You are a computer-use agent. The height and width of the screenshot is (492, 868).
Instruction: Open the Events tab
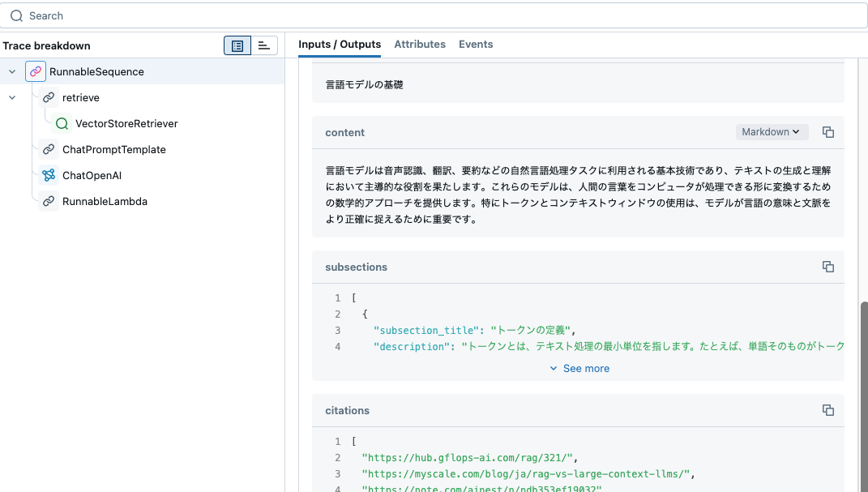point(476,45)
